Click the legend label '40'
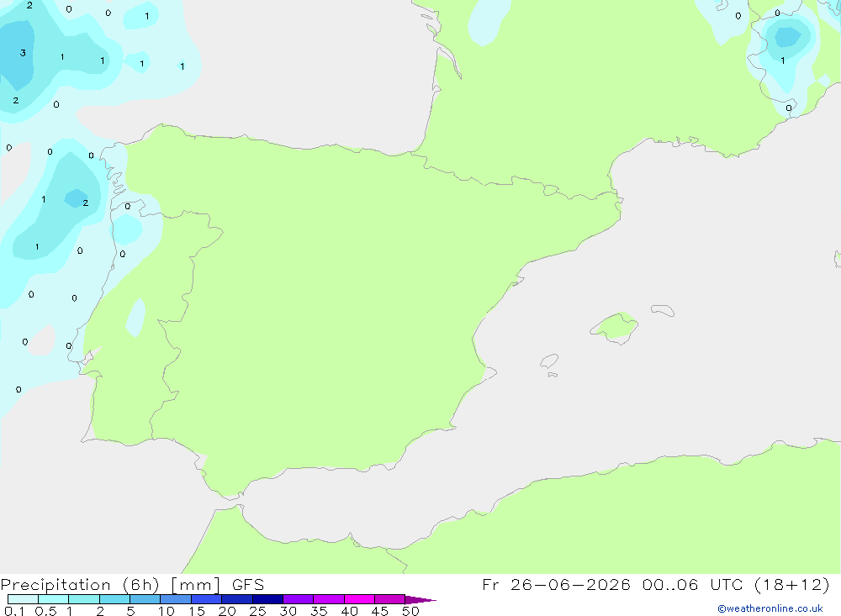The width and height of the screenshot is (841, 616). click(x=350, y=611)
